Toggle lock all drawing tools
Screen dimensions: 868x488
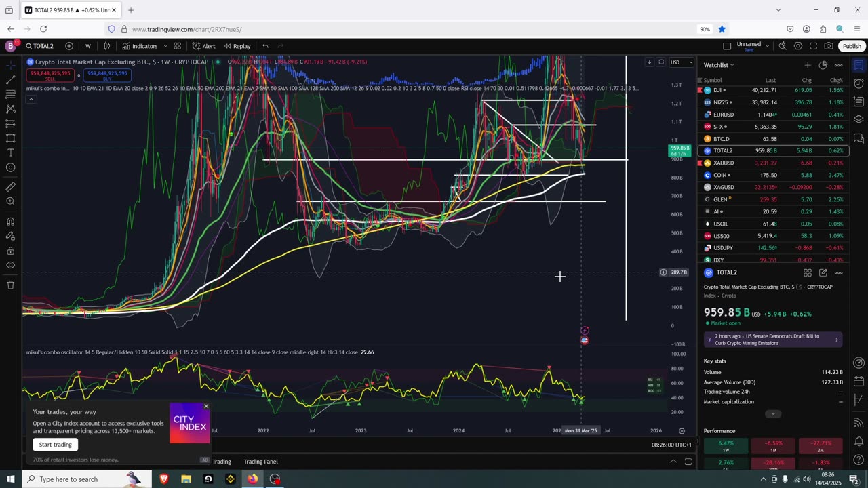[10, 251]
